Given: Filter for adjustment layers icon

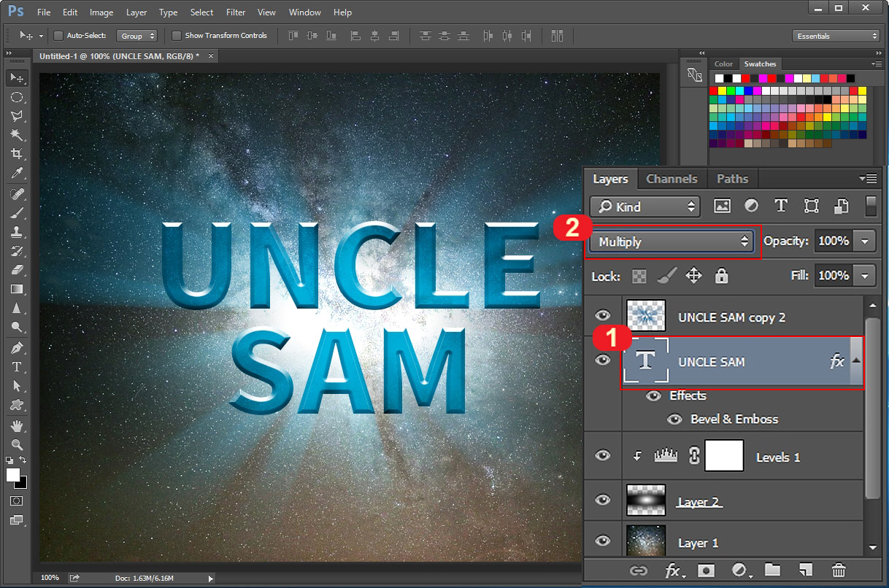Looking at the screenshot, I should click(x=751, y=206).
